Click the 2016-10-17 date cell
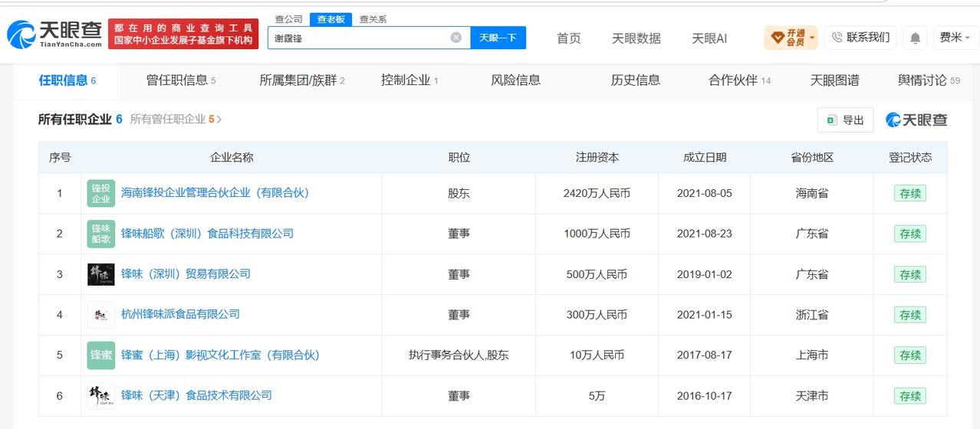 tap(704, 396)
